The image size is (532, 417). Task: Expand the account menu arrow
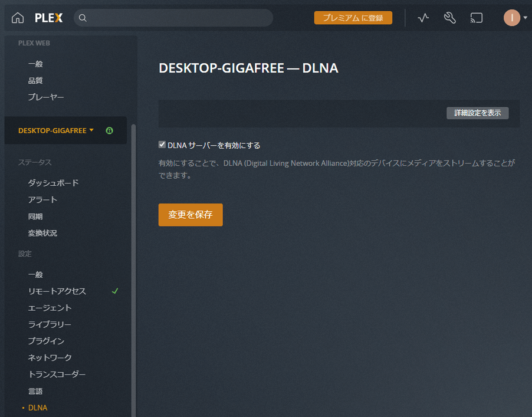coord(525,18)
